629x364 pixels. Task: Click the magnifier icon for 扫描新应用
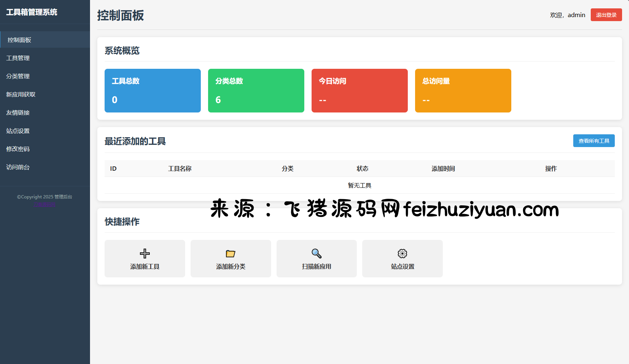[x=316, y=253]
